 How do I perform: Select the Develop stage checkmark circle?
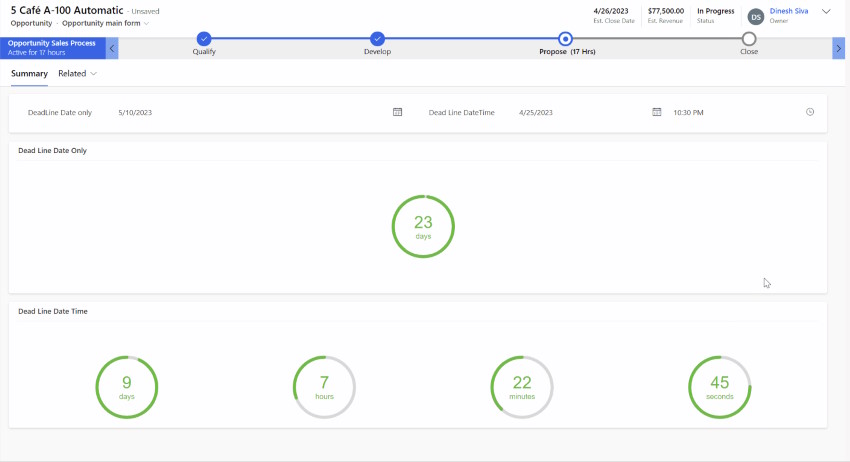tap(377, 38)
